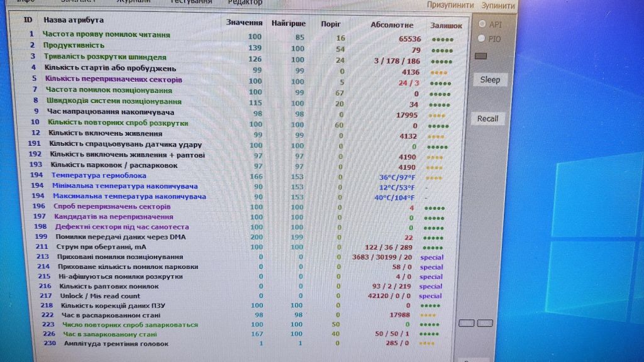Click Температура гермоблока attribute
Viewport: 644px width, 362px height.
coord(99,175)
